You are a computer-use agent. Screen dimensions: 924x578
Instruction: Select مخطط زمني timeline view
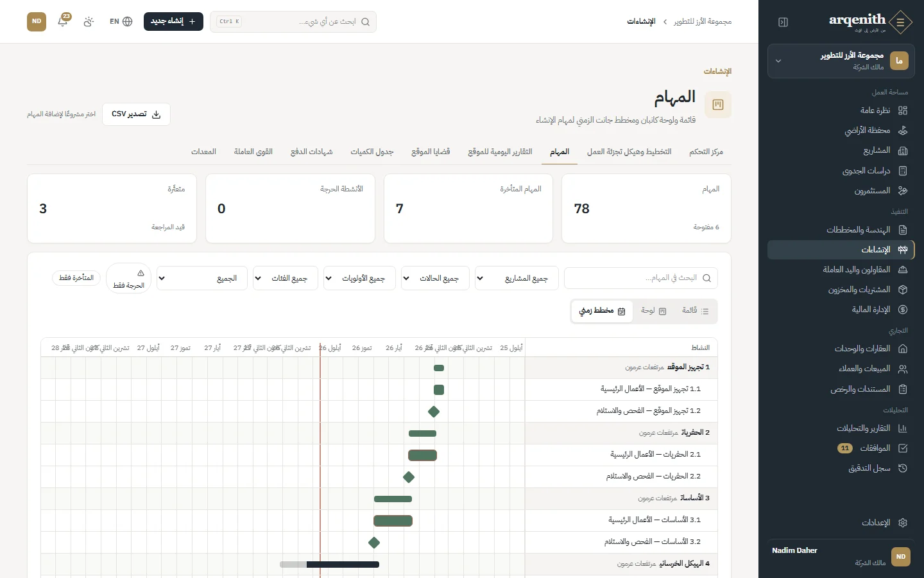click(x=602, y=311)
